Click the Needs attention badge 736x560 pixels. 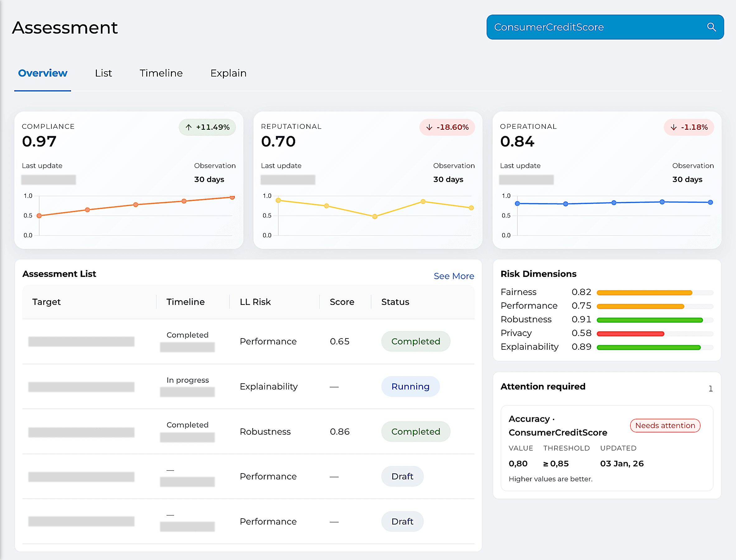click(665, 425)
